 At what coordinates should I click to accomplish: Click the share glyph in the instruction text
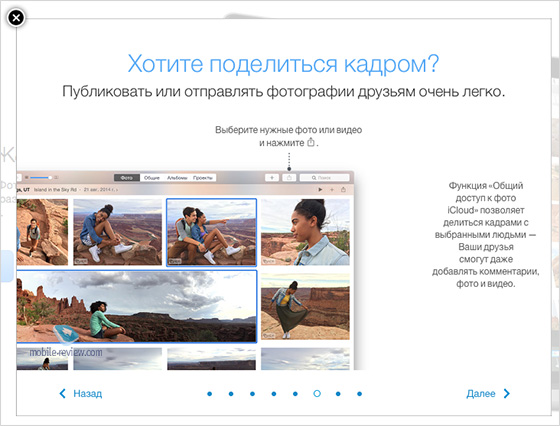coord(311,142)
